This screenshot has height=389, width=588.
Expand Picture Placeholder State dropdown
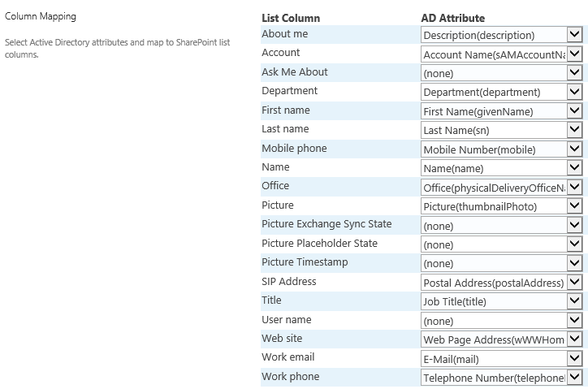(x=575, y=244)
